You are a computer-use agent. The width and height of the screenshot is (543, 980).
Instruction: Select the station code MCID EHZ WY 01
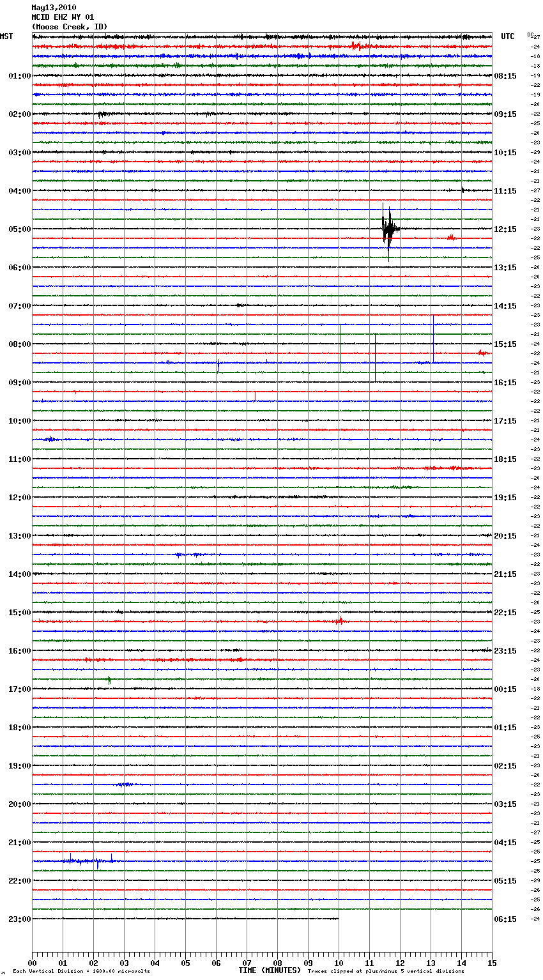(63, 17)
